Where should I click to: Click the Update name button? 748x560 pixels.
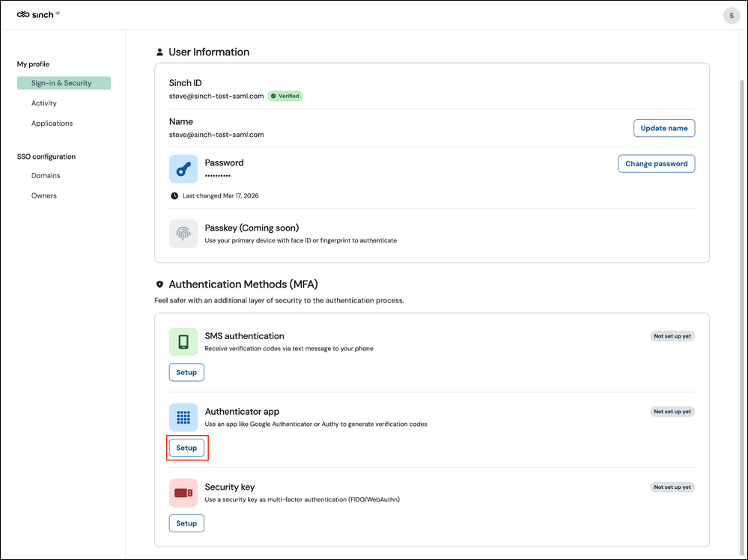[664, 128]
